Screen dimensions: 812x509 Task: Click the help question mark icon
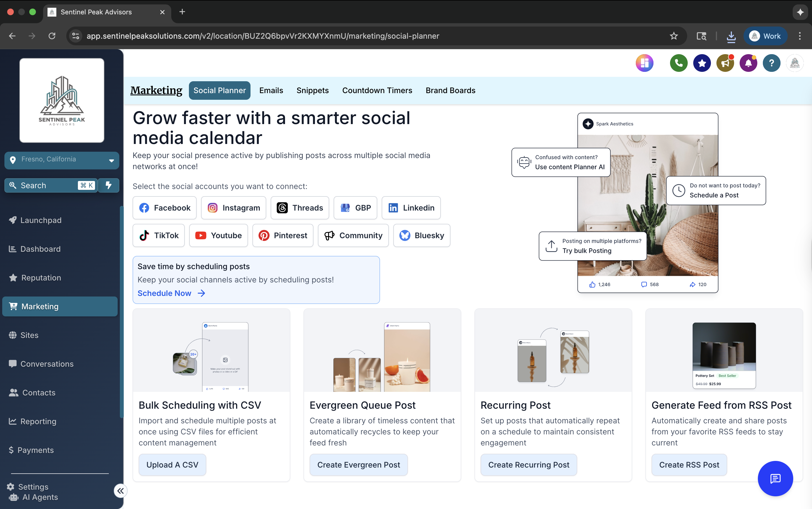[771, 63]
